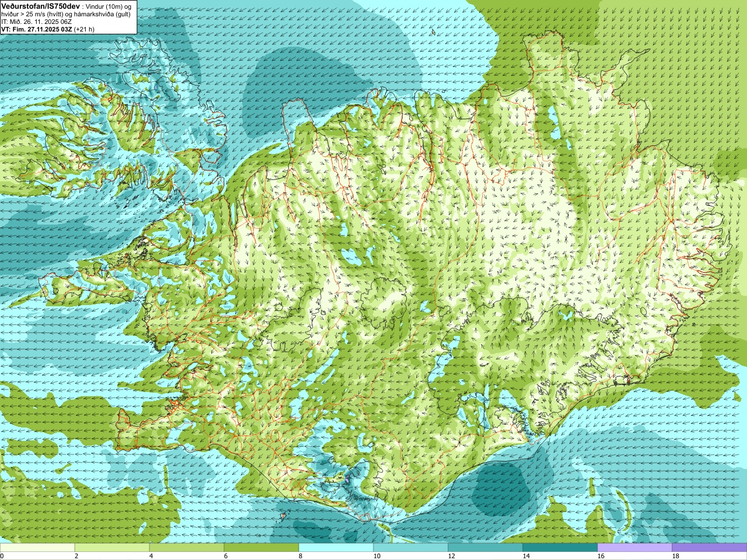Click the 10–12 m/s turquoise legend swatch

point(411,548)
